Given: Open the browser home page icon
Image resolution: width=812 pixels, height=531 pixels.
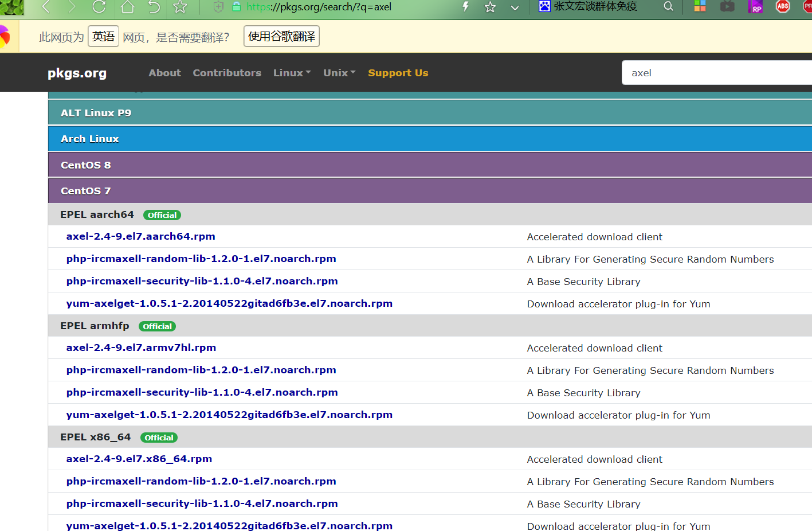Looking at the screenshot, I should pos(127,7).
